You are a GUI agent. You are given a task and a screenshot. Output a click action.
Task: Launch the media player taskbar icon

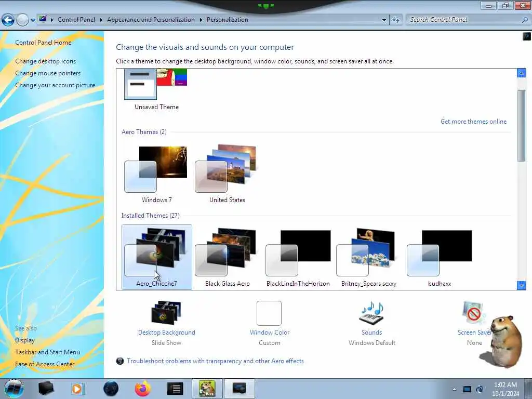click(x=77, y=389)
